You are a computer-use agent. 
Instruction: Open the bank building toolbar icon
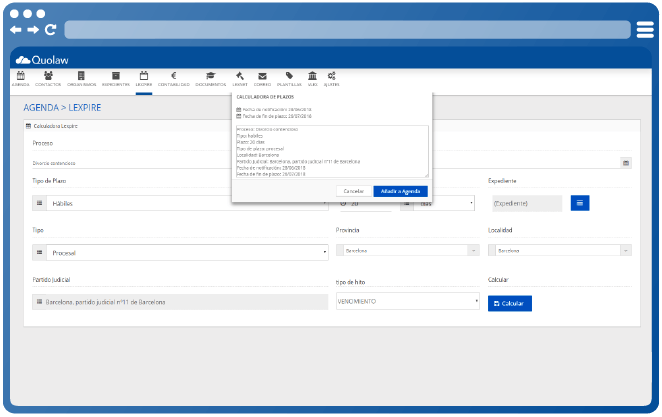coord(312,76)
